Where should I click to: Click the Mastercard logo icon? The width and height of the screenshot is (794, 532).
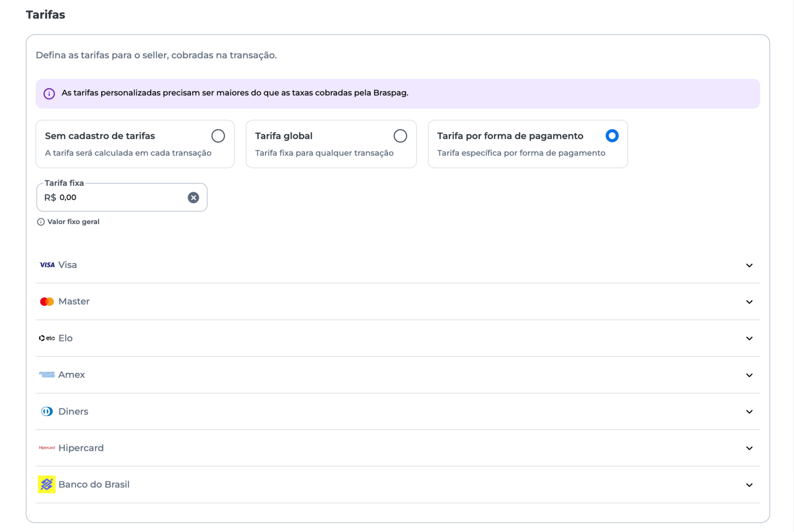[x=47, y=301]
